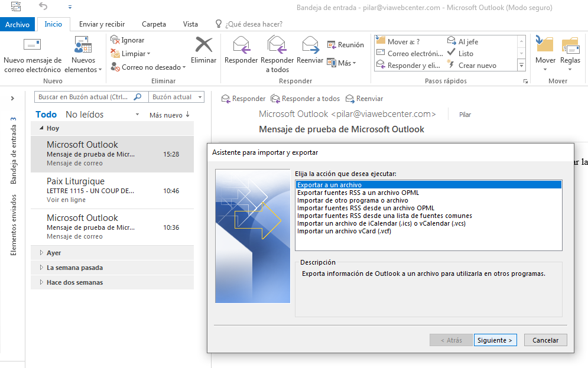Open the Paix Liturgique message

coord(112,190)
